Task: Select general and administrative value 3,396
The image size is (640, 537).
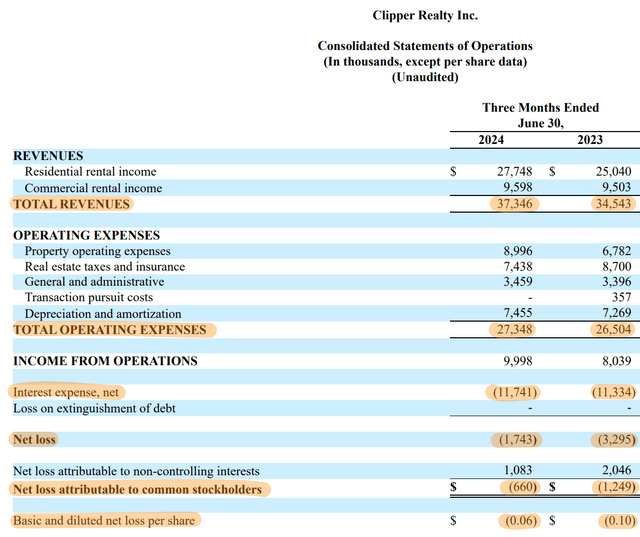Action: [617, 282]
